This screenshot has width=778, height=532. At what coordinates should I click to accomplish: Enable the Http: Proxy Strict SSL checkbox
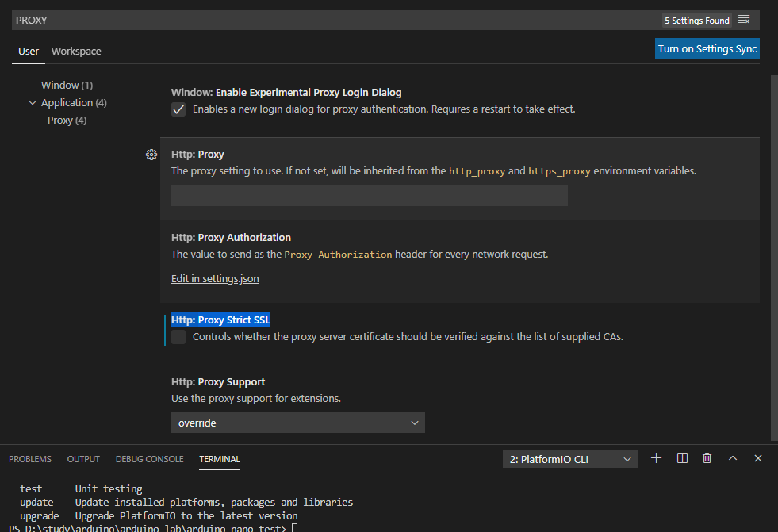pyautogui.click(x=178, y=336)
